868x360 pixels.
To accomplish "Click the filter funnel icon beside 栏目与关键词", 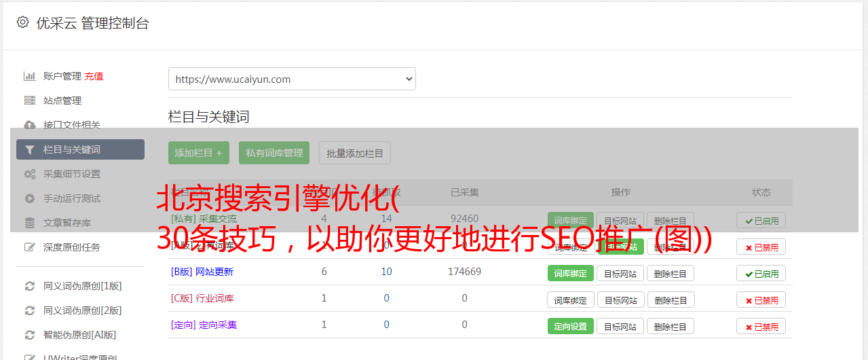I will [30, 149].
